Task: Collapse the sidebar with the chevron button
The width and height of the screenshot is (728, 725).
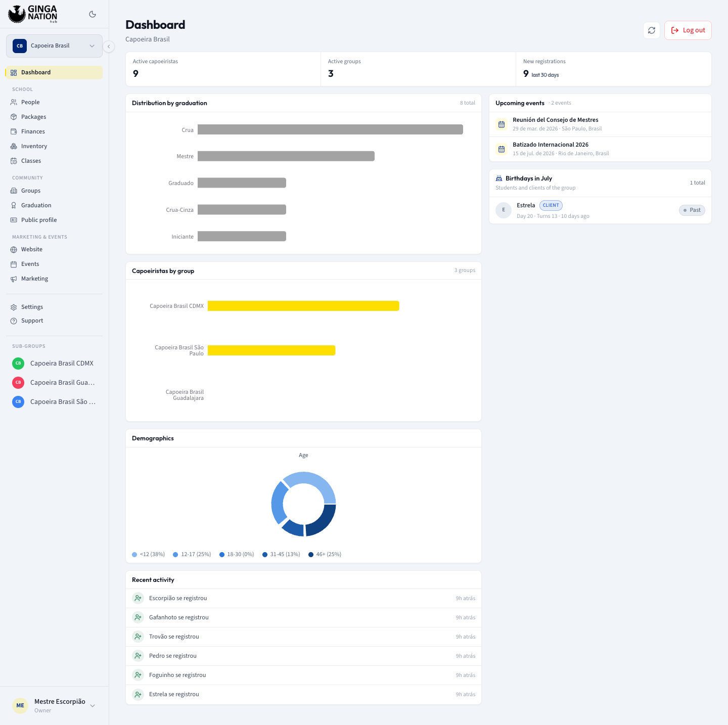Action: pyautogui.click(x=109, y=47)
